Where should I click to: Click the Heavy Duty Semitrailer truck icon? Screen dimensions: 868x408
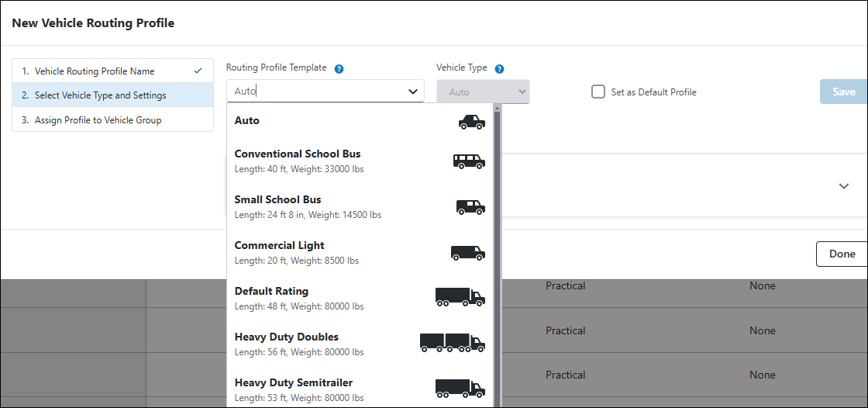pos(460,388)
